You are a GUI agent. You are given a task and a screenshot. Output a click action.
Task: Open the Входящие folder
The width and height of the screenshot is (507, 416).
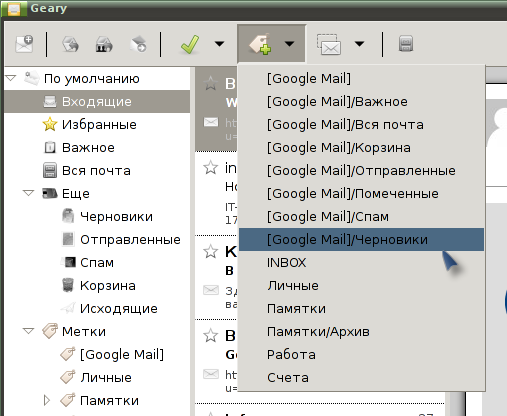(97, 101)
